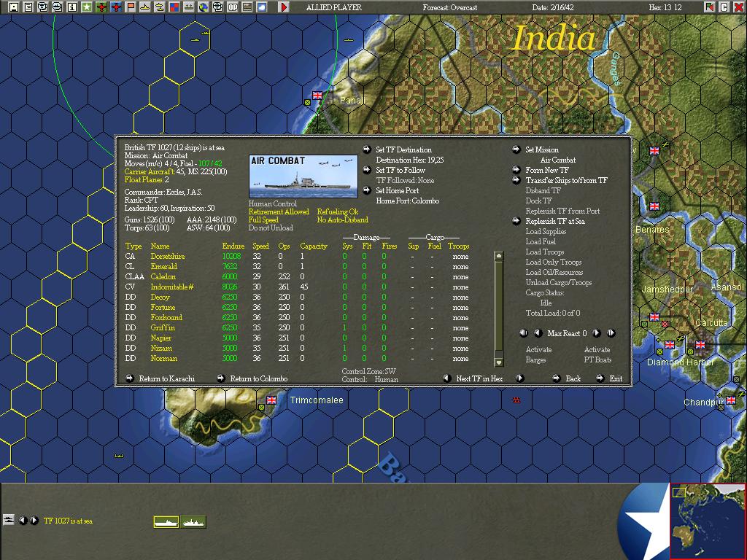Open Set TF Destination
Screen dimensions: 747x560
(x=406, y=149)
